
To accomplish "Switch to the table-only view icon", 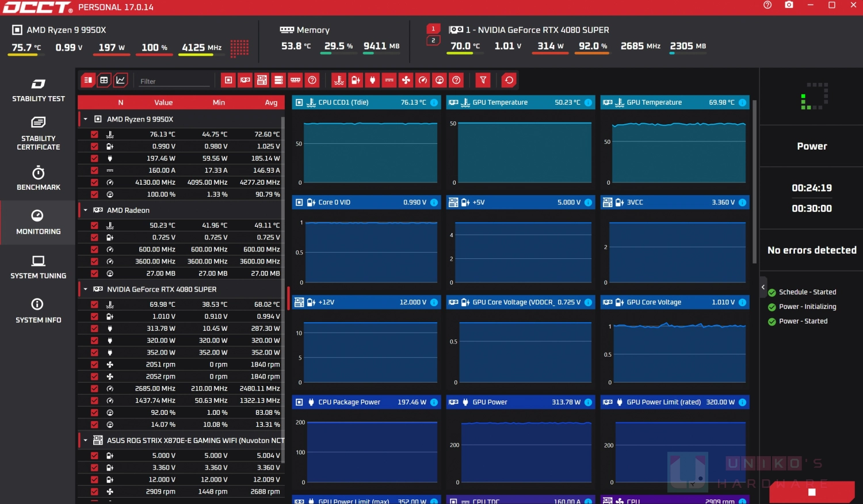I will [x=104, y=80].
